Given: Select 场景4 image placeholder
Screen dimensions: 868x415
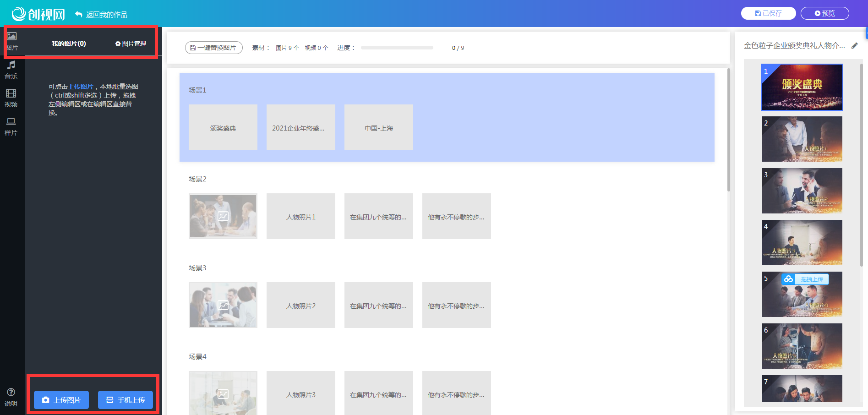Looking at the screenshot, I should click(223, 393).
